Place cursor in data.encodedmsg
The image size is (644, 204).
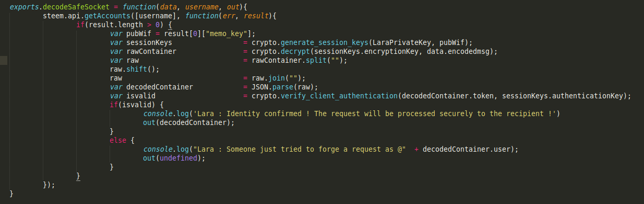pos(464,51)
